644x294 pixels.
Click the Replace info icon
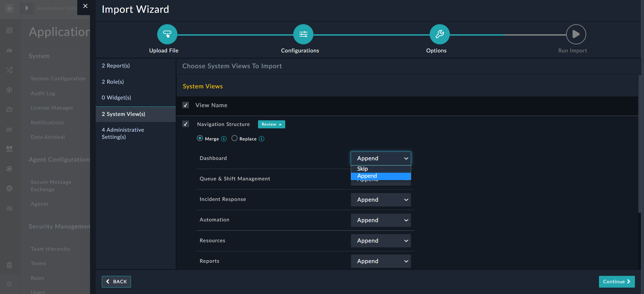point(261,139)
